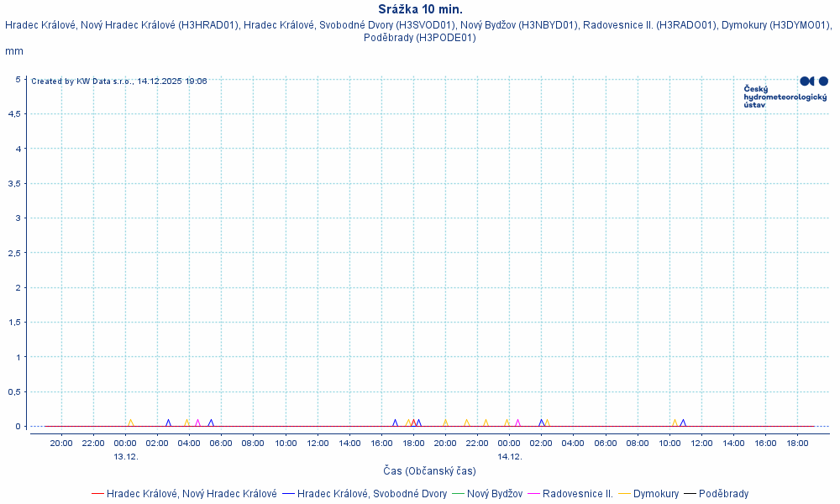Screen dimensions: 840x504
Task: Click the 13.12. date label on time axis
Action: tap(126, 457)
